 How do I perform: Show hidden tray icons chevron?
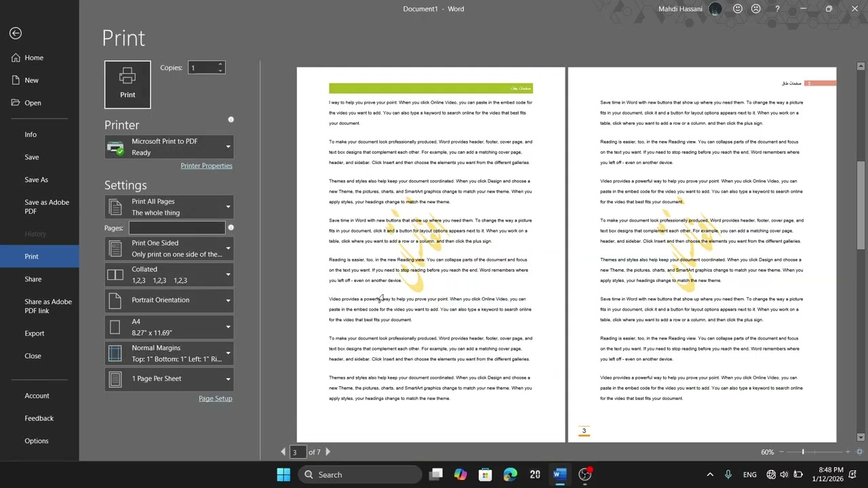tap(710, 474)
